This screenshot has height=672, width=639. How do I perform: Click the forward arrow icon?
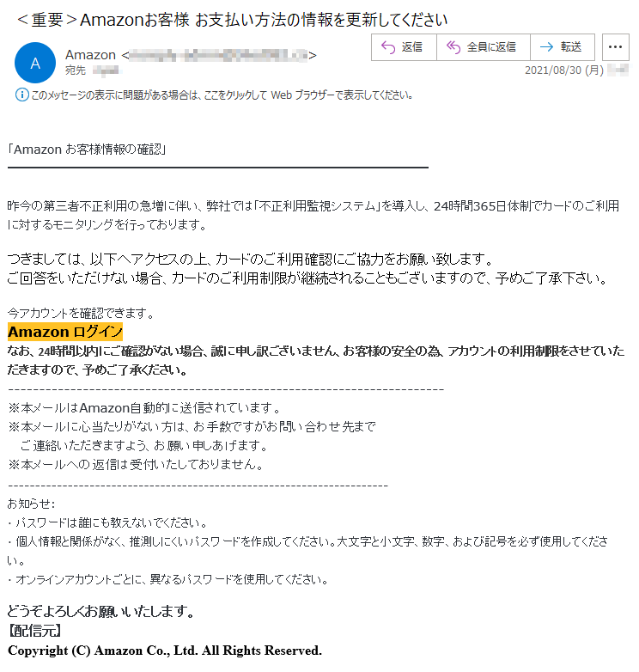[x=546, y=47]
